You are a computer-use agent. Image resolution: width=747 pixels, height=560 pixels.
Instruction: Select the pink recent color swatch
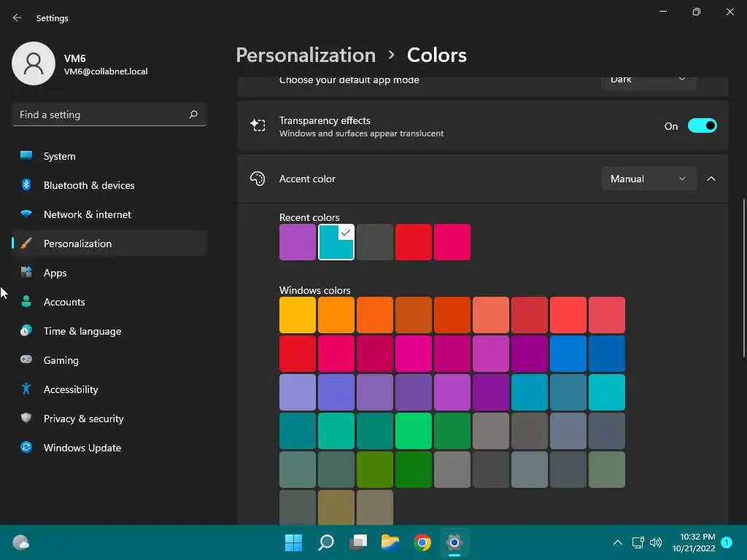click(x=452, y=242)
